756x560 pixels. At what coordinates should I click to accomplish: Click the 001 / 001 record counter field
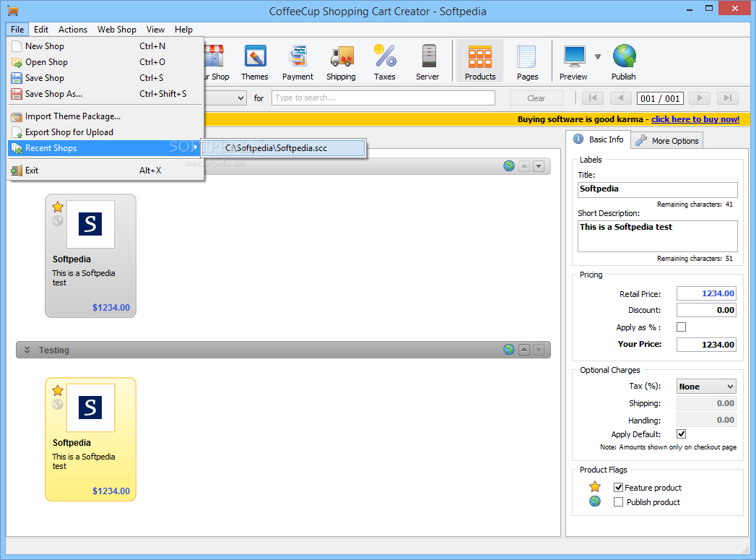(660, 98)
